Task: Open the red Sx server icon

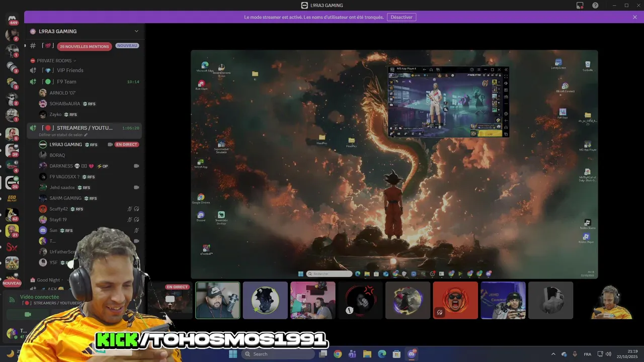Action: click(x=12, y=247)
